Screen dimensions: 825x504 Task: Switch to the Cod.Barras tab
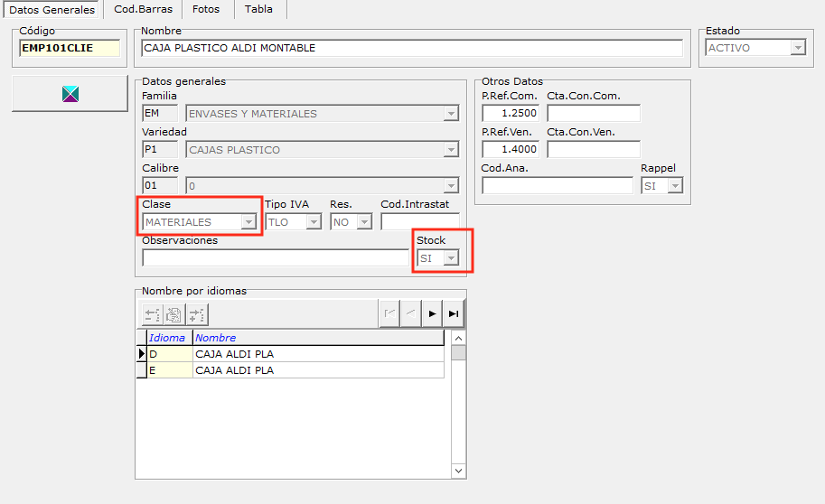tap(142, 9)
